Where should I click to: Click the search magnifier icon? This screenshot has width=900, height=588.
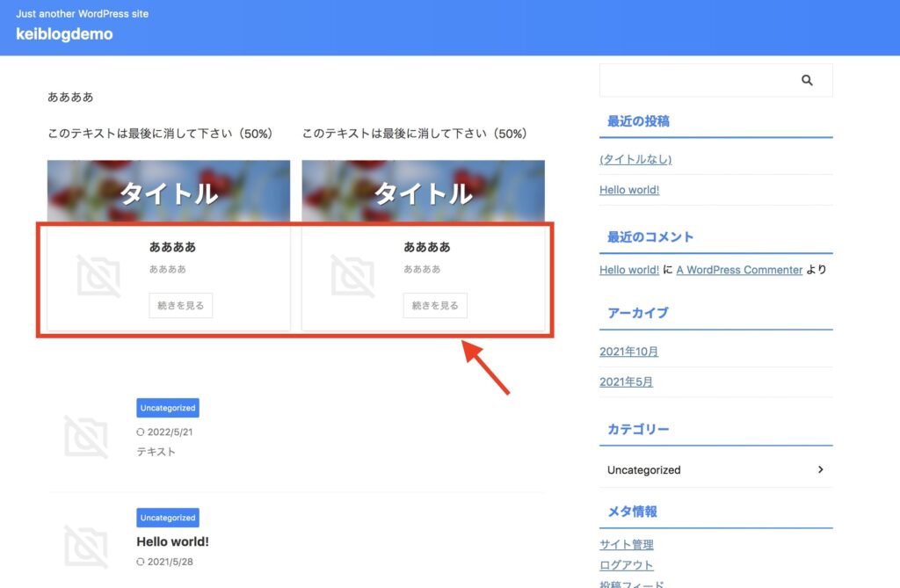(x=807, y=80)
